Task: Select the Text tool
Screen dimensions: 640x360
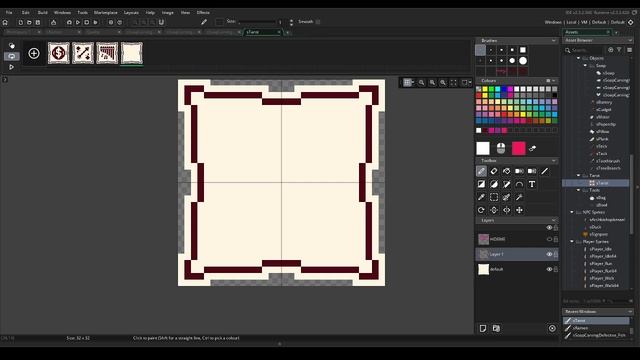Action: [532, 184]
